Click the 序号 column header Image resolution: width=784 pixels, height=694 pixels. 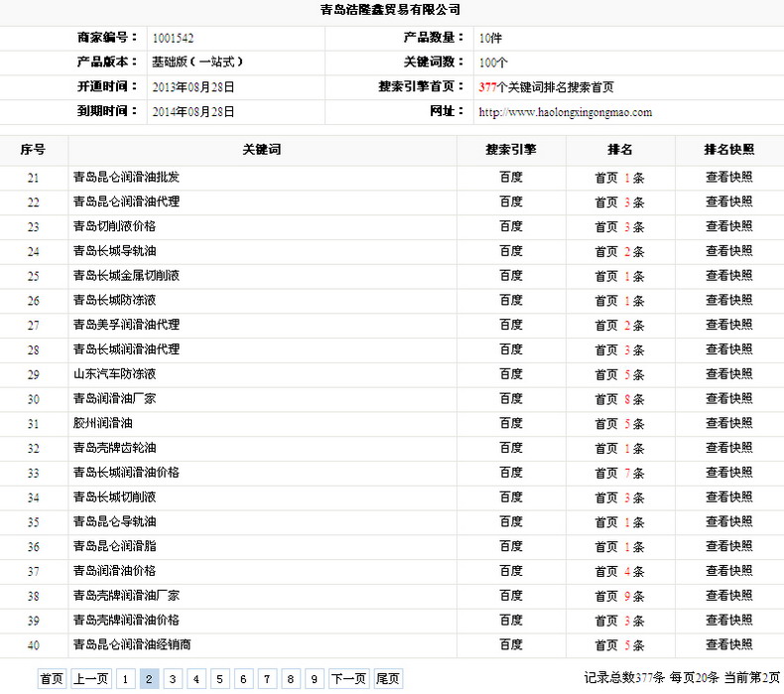pyautogui.click(x=33, y=150)
